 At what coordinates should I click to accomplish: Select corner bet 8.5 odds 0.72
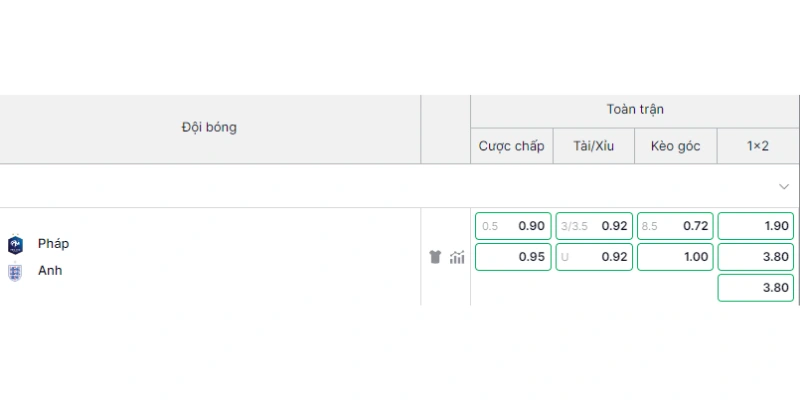pyautogui.click(x=676, y=226)
